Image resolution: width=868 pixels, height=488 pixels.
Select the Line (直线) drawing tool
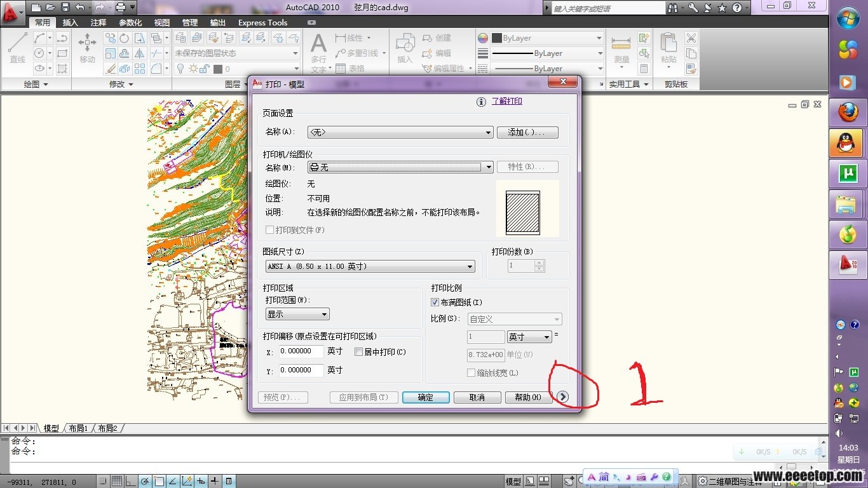17,48
